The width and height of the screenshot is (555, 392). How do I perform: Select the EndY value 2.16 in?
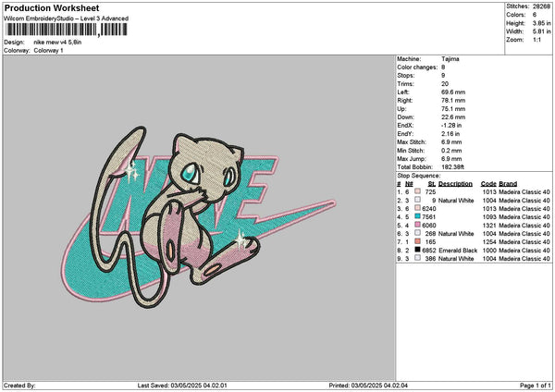point(450,134)
